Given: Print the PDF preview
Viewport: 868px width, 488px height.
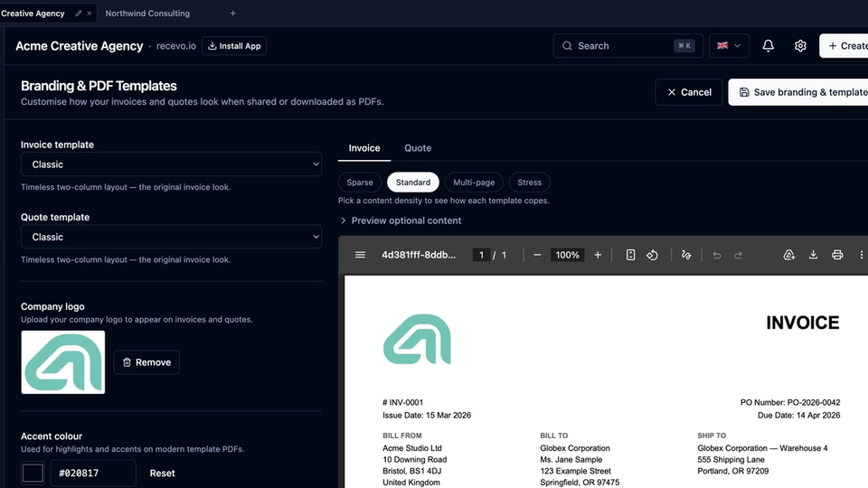Looking at the screenshot, I should point(837,255).
